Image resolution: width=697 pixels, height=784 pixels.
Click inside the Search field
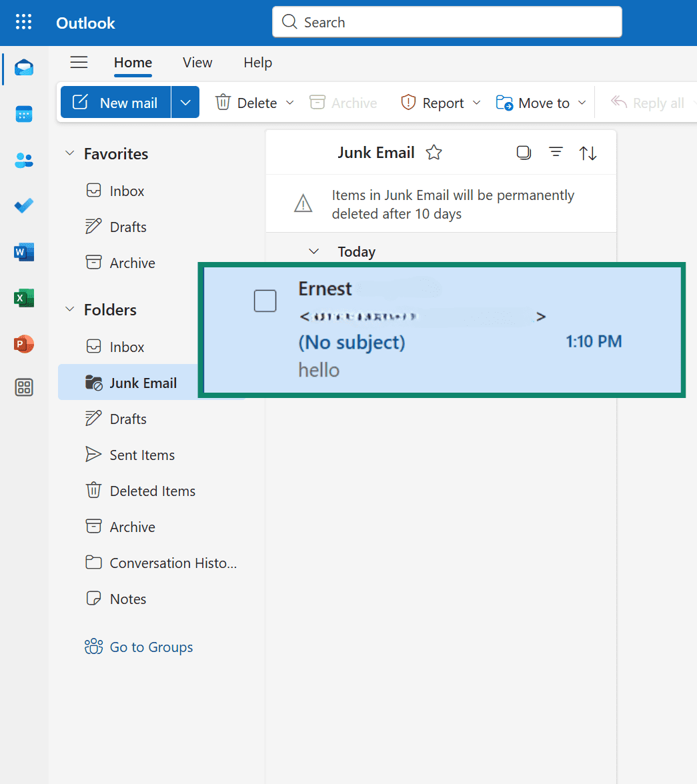click(447, 21)
